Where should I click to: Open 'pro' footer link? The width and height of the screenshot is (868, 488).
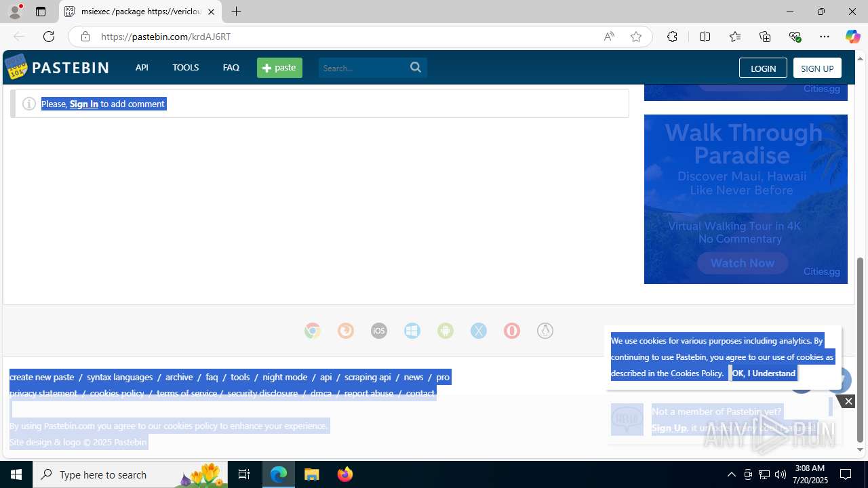[443, 377]
